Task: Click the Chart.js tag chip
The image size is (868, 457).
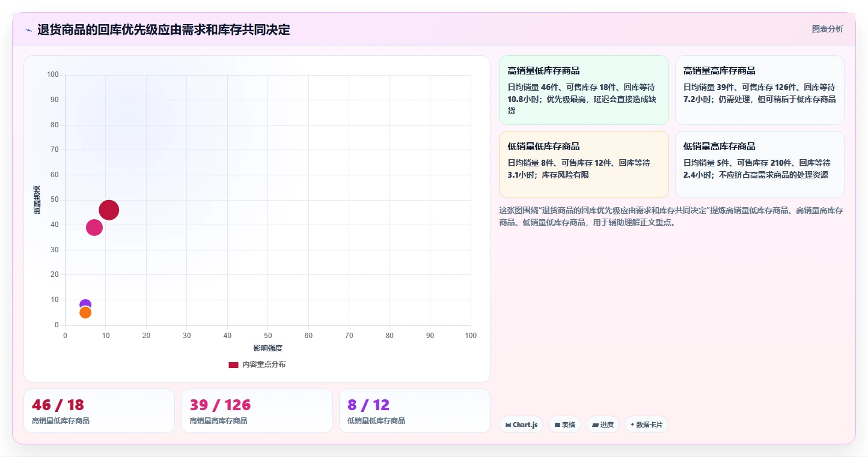Action: pos(521,425)
